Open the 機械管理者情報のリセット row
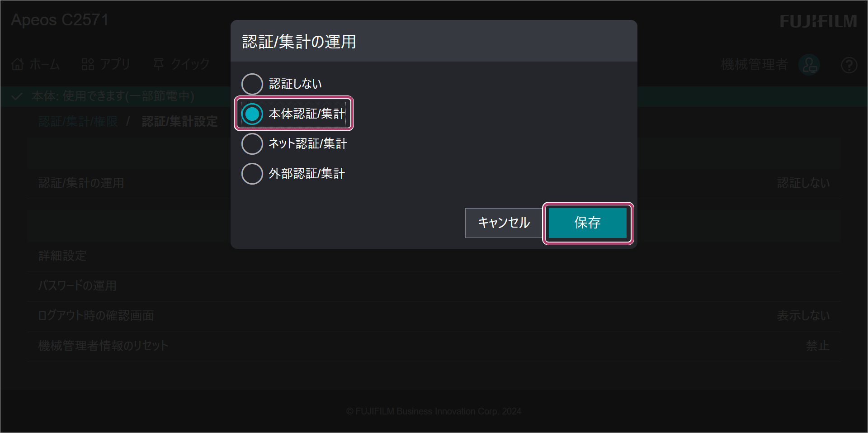Image resolution: width=868 pixels, height=433 pixels. point(434,346)
